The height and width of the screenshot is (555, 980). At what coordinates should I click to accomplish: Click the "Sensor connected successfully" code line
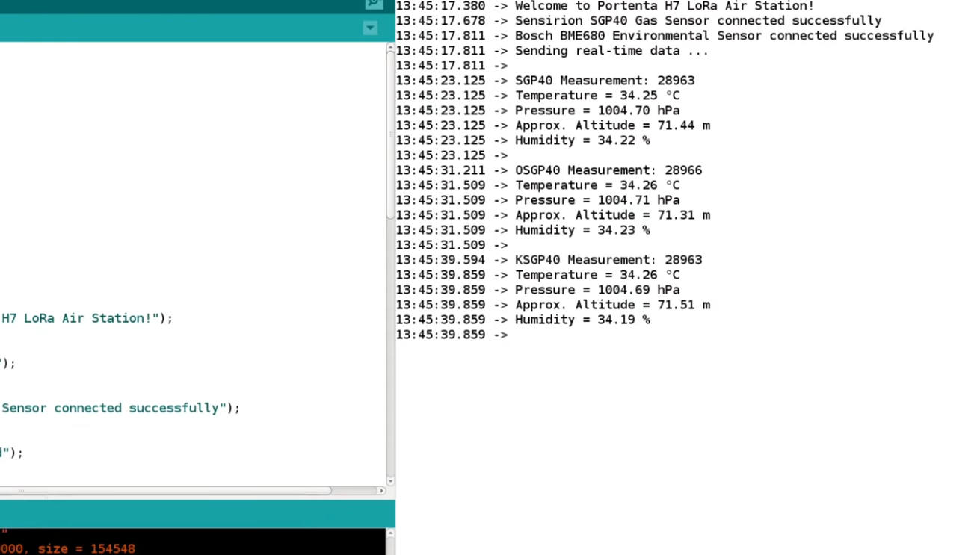tap(120, 408)
